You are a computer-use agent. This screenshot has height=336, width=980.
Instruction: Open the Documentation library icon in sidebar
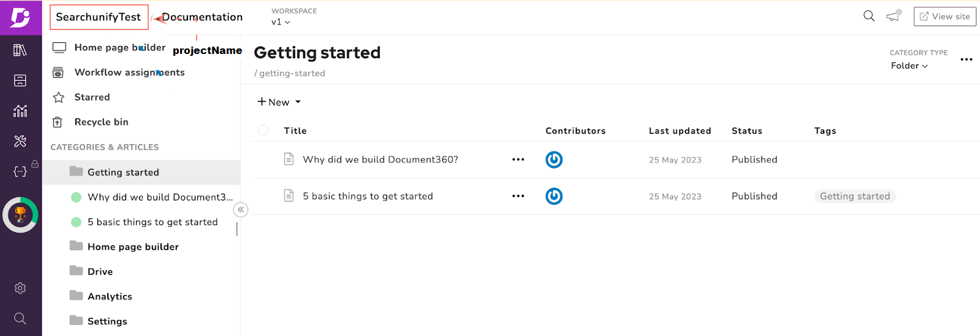(20, 50)
